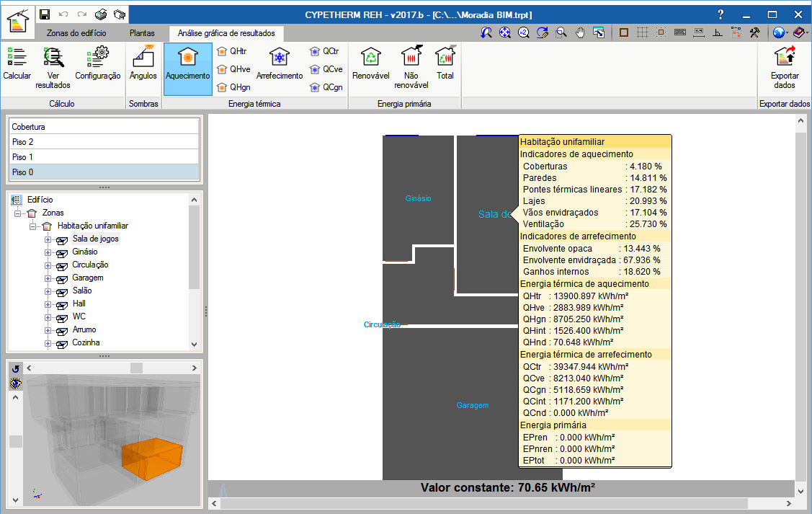Screen dimensions: 812x514
Task: Select Piso 1 in the floor list
Action: pyautogui.click(x=104, y=156)
